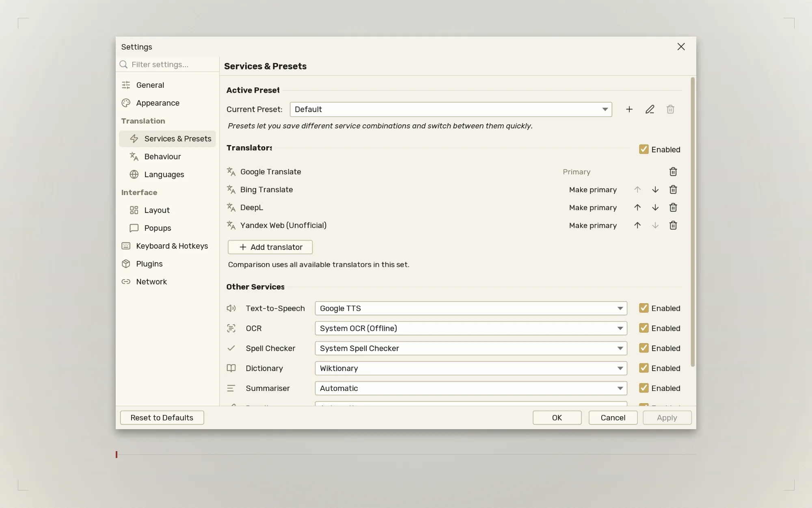Go to Languages settings
Screen dimensions: 812x508
tap(167, 174)
